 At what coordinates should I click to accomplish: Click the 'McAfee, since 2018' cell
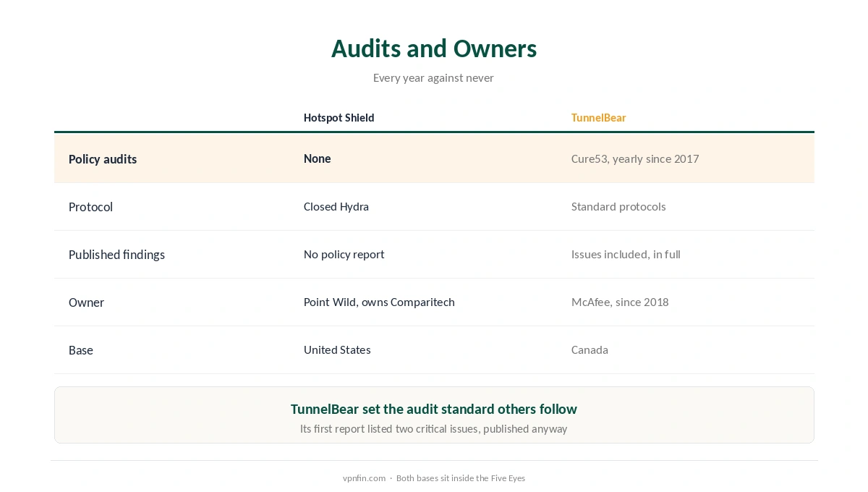620,302
